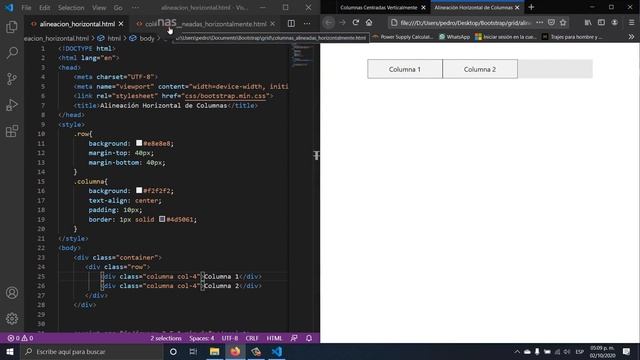Open the Windows Start menu
The width and height of the screenshot is (640, 360).
click(10, 351)
